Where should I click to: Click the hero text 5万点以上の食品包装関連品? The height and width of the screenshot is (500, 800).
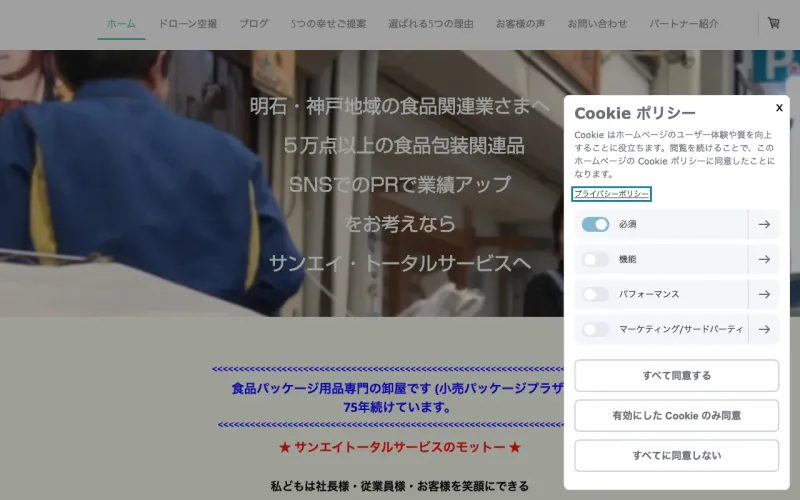coord(404,146)
